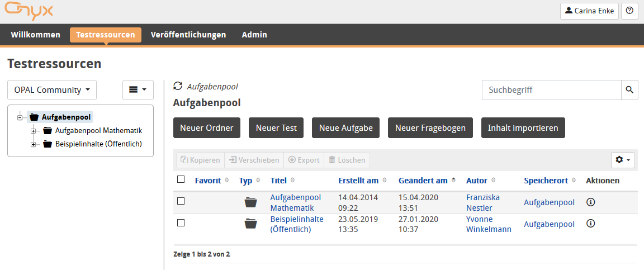Open the list view menu dropdown
This screenshot has width=644, height=270.
point(138,90)
